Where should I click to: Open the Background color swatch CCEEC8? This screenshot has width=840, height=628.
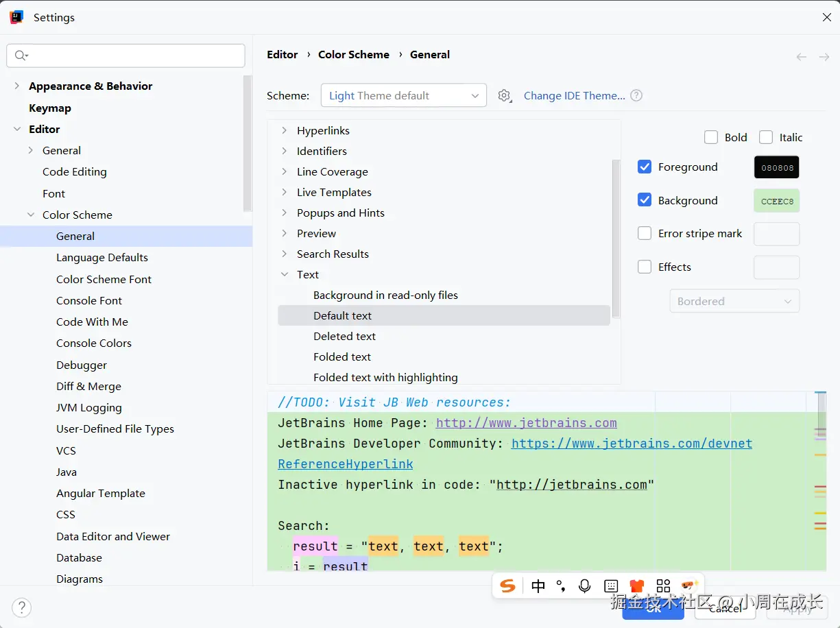[x=777, y=201]
